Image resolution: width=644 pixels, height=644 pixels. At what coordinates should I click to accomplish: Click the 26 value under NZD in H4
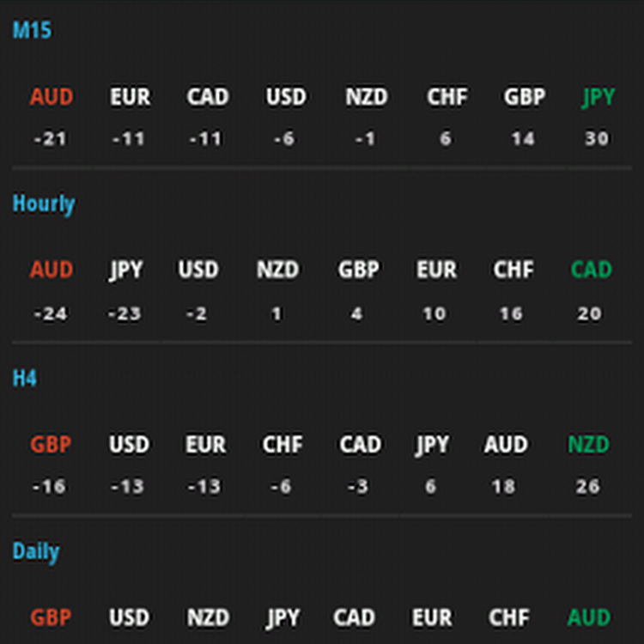588,488
